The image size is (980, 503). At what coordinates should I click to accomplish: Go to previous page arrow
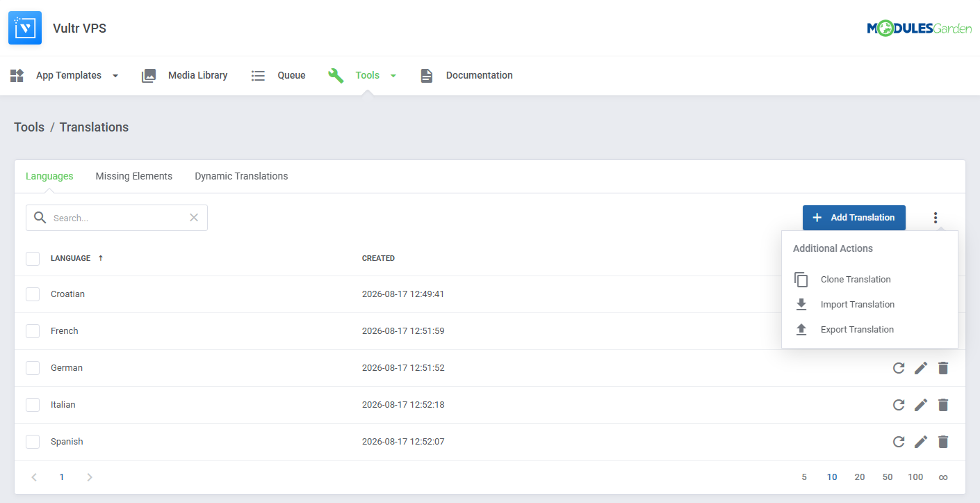[x=34, y=477]
